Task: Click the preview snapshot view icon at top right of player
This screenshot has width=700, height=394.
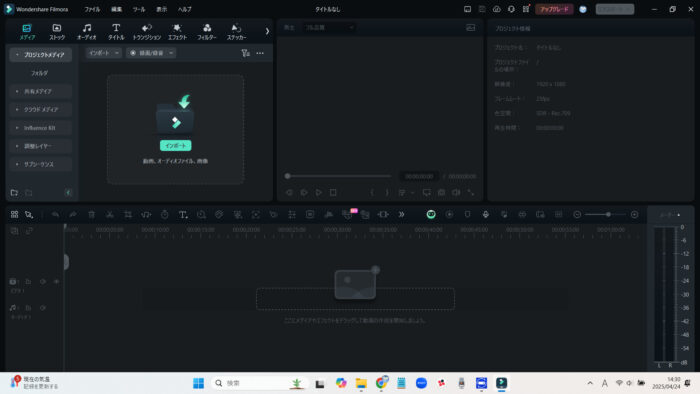Action: click(471, 28)
